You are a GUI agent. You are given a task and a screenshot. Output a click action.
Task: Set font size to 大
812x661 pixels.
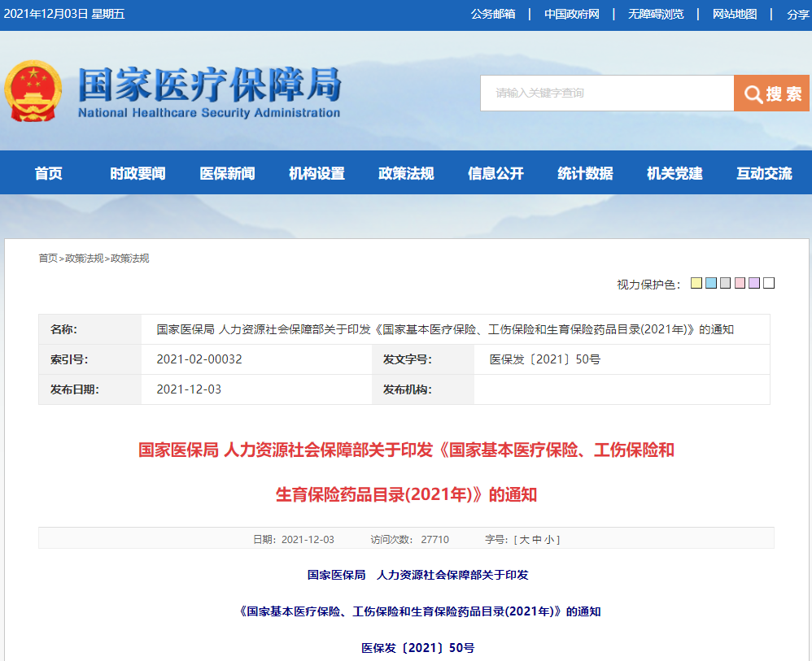(524, 540)
